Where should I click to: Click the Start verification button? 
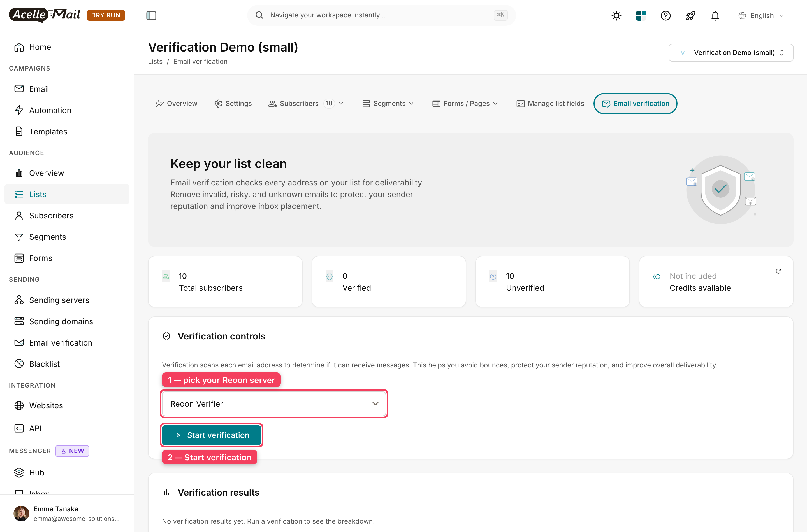[212, 435]
